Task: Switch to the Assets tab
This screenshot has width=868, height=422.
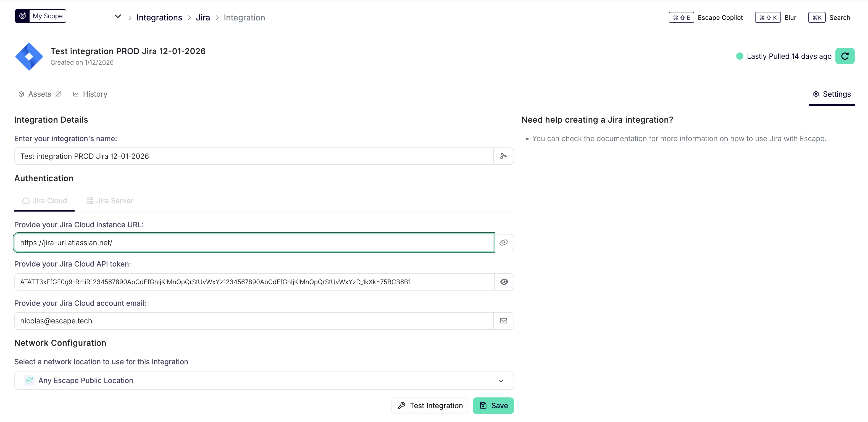Action: point(40,94)
